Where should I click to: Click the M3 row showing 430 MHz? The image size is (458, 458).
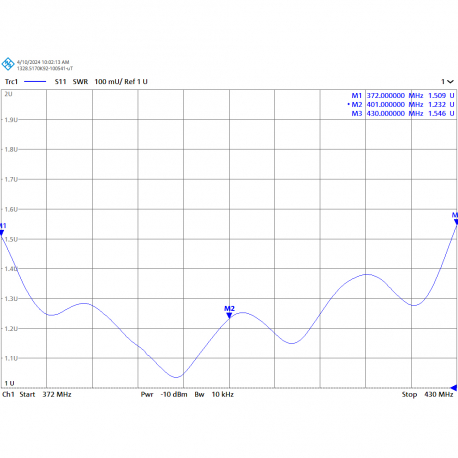(403, 114)
